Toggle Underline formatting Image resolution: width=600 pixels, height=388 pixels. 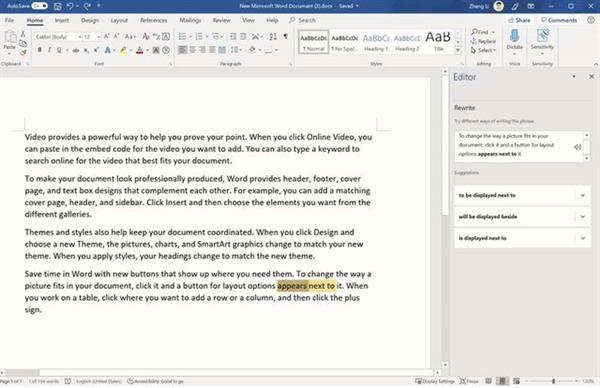(59, 50)
